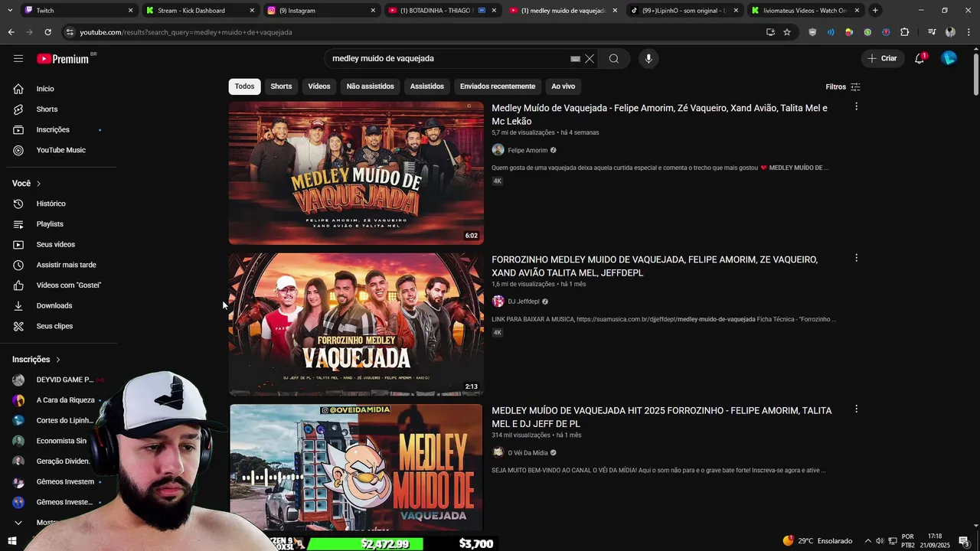This screenshot has height=551, width=980.
Task: Visit the DJ Jeffdepl channel link
Action: 524,302
